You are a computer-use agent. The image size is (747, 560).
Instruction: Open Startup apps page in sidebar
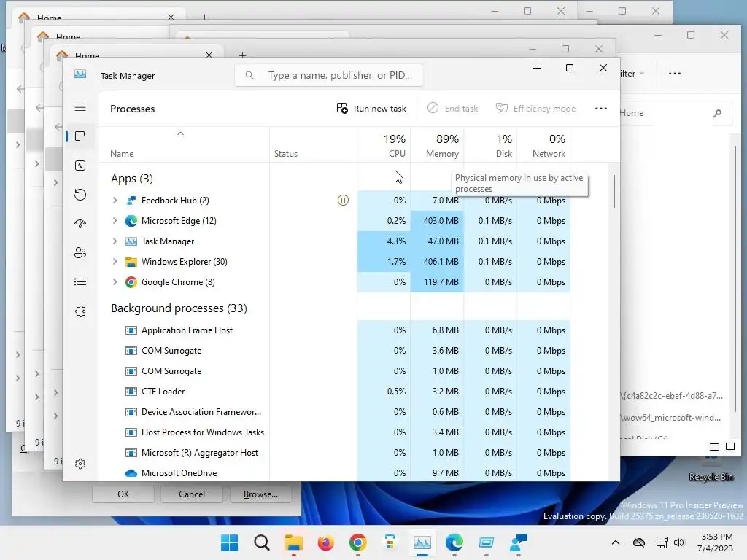[80, 223]
